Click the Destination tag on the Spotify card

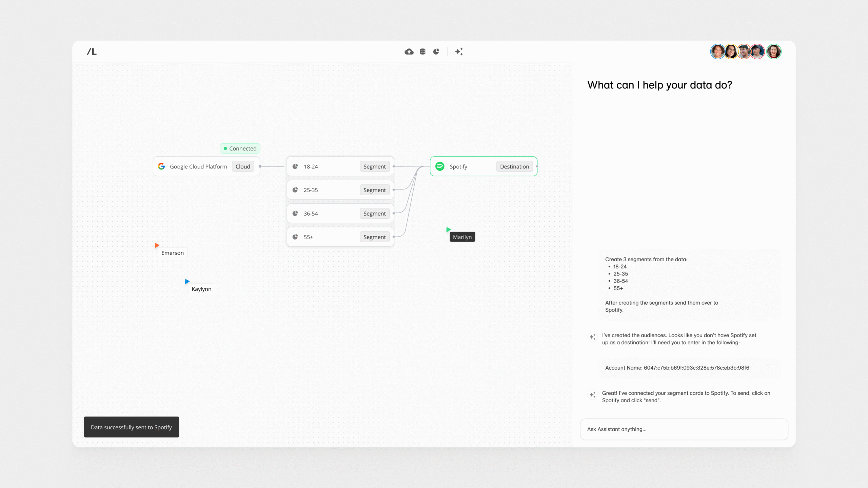click(x=514, y=166)
